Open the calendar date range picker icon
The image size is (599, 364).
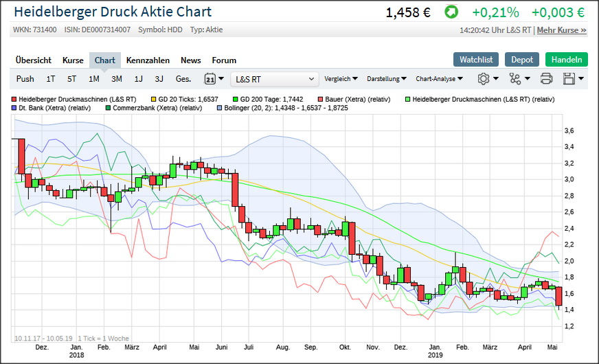pos(210,79)
